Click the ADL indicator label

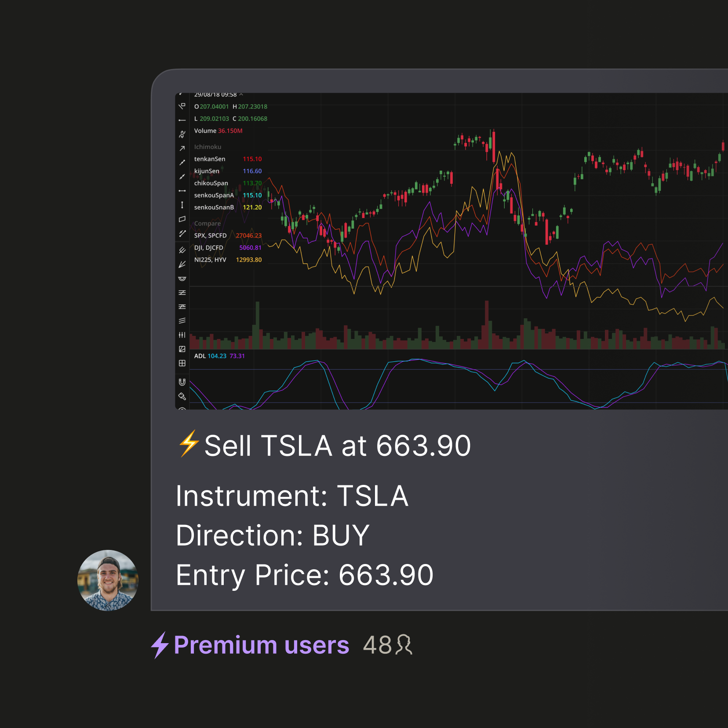click(200, 356)
